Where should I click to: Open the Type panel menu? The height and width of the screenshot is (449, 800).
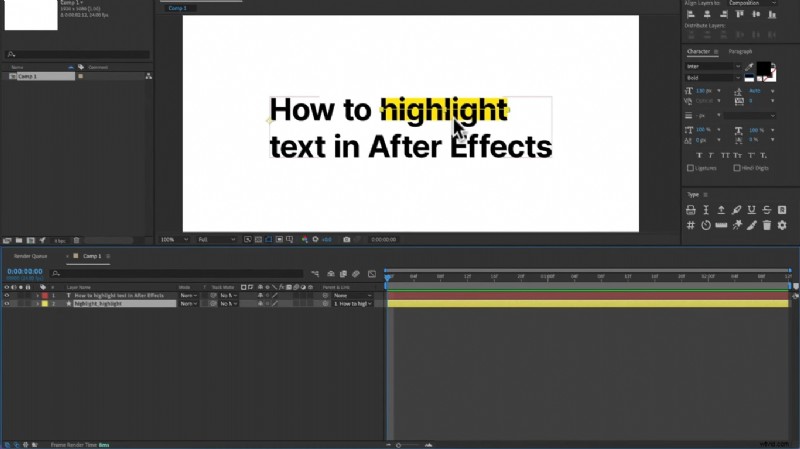click(706, 194)
